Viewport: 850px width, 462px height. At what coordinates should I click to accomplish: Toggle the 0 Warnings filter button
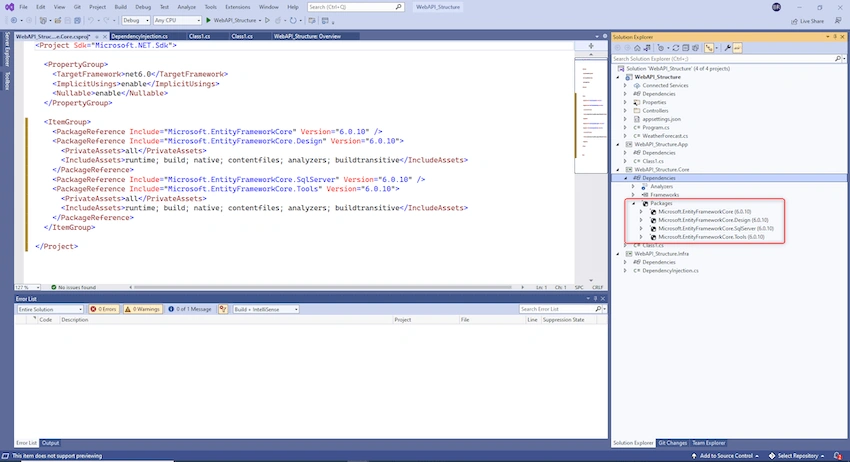point(143,309)
